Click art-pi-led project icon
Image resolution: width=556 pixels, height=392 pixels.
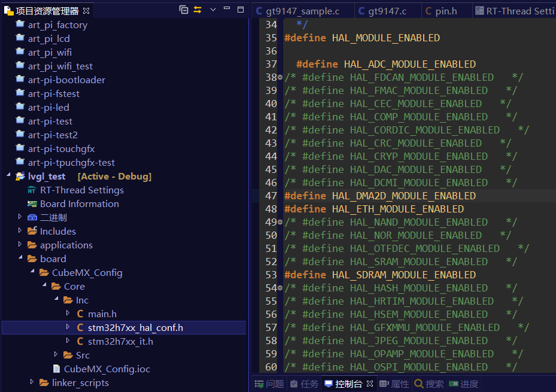(x=20, y=107)
